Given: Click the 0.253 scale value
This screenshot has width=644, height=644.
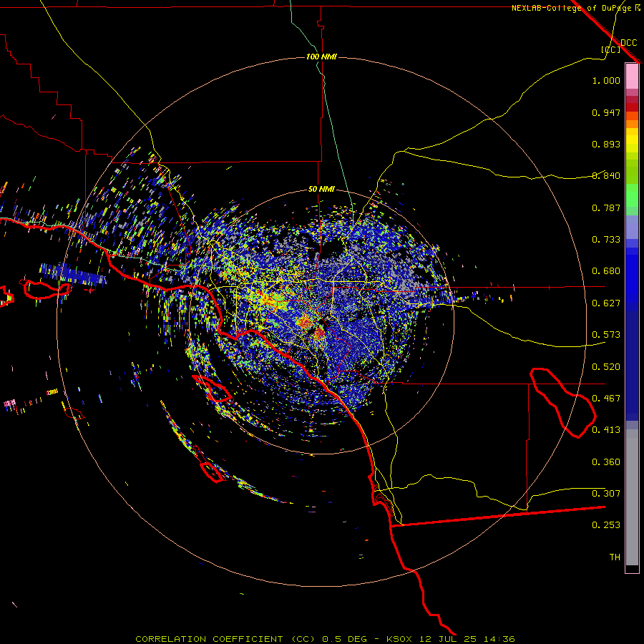Looking at the screenshot, I should (606, 525).
